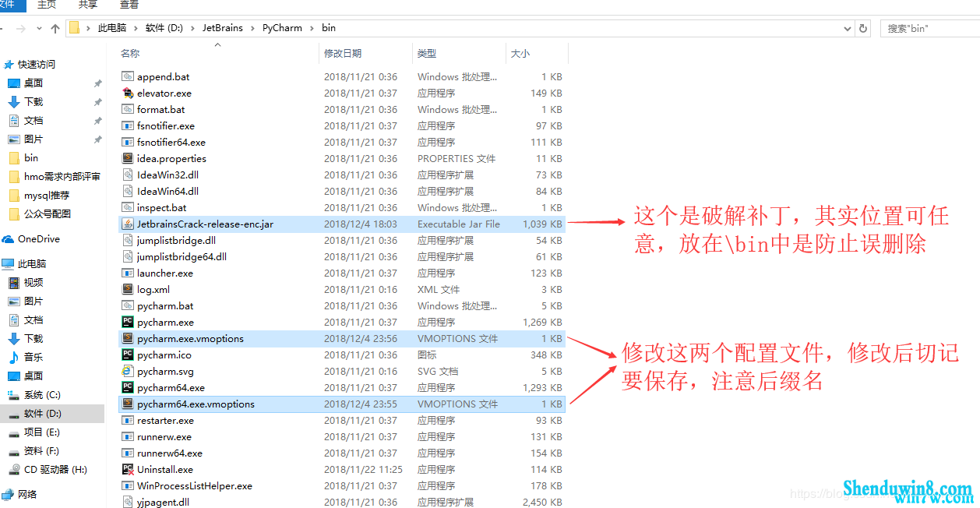Click the 此电脑 monitor icon in sidebar
The width and height of the screenshot is (980, 508).
9,263
